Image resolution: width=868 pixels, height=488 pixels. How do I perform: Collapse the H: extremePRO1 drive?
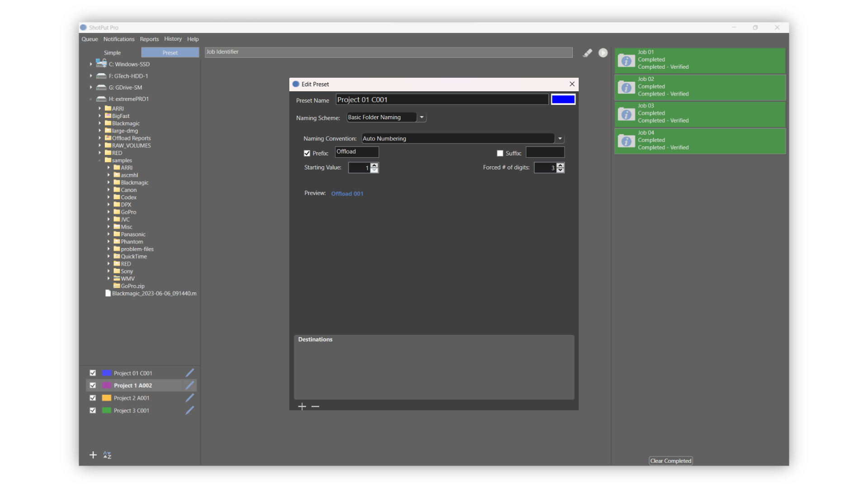pos(91,99)
